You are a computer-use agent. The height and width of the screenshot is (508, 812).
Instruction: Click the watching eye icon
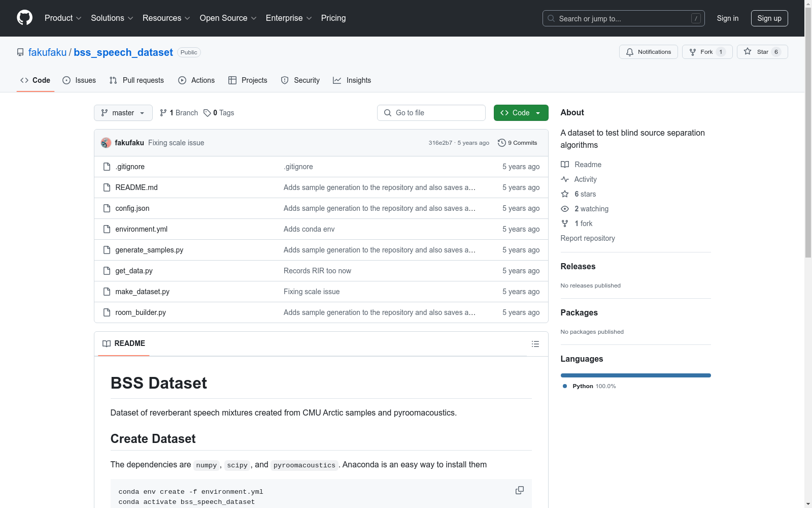pos(565,209)
